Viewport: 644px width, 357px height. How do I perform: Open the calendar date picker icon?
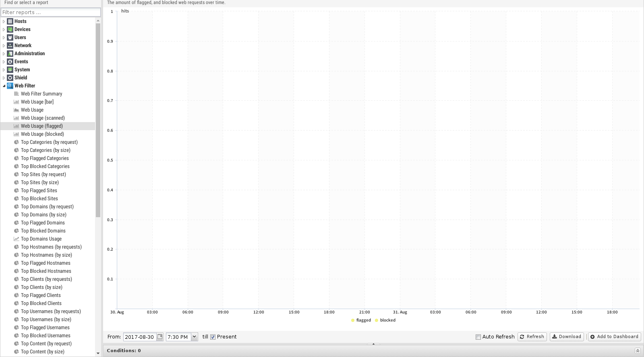160,337
